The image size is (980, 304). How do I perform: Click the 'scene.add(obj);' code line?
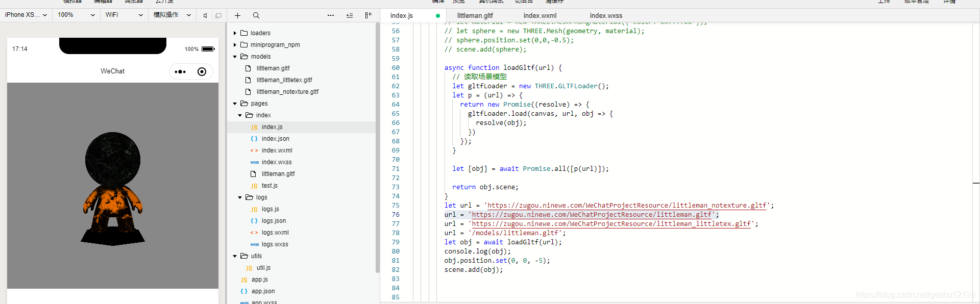pos(474,270)
